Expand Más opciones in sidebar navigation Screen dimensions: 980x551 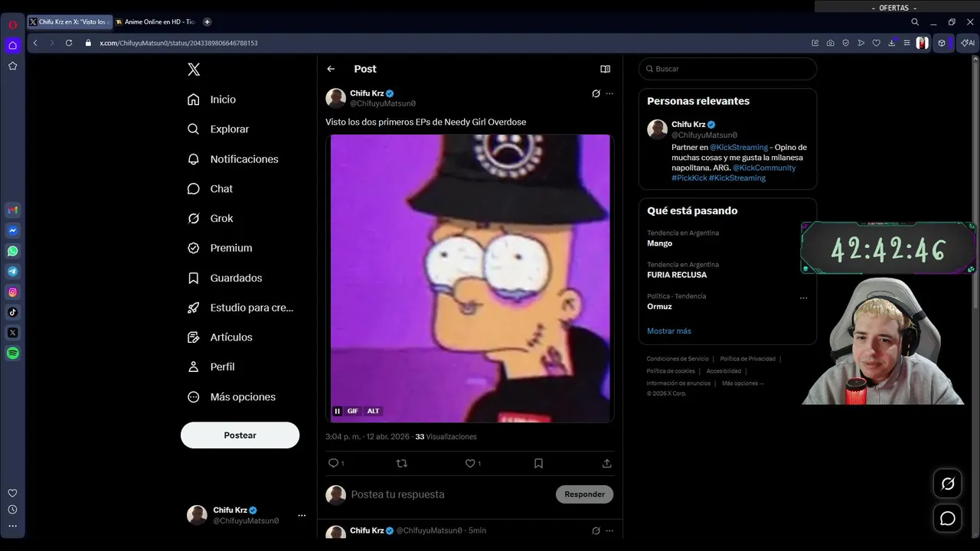point(232,396)
